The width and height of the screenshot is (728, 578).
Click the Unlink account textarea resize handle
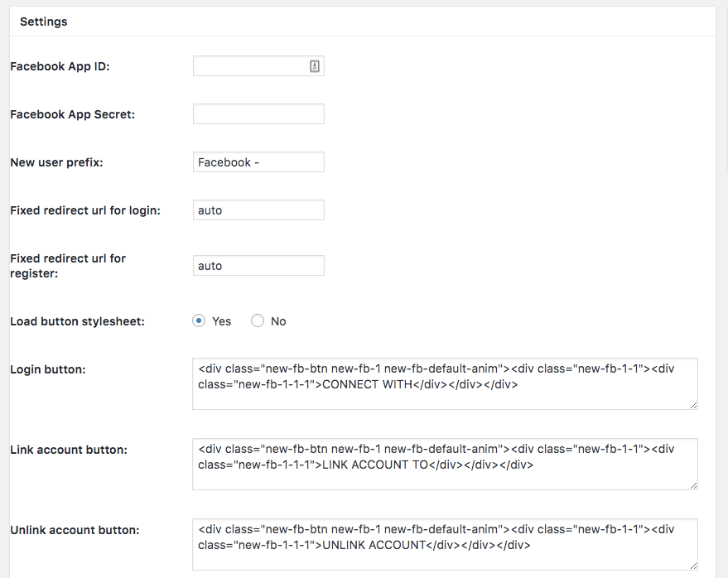pos(693,566)
